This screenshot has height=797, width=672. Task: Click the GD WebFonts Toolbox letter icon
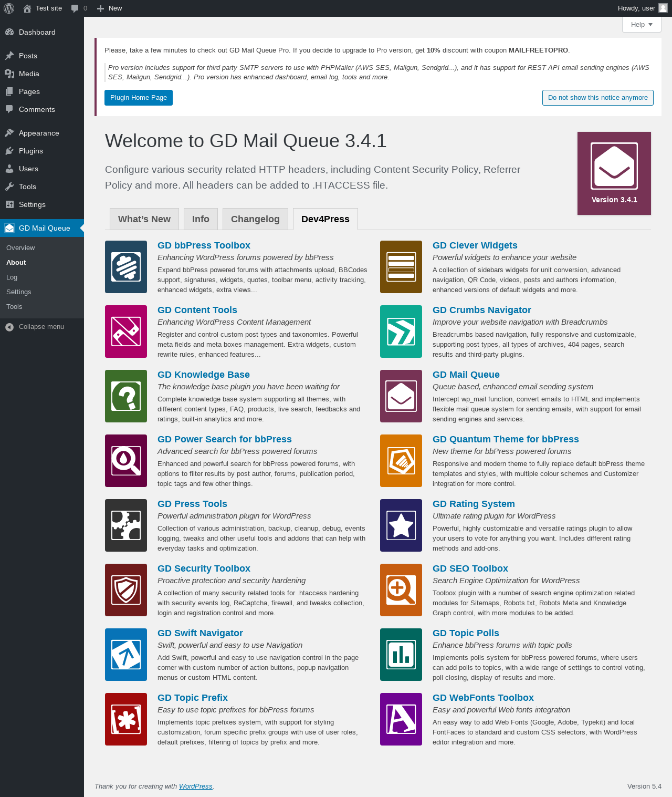click(401, 719)
